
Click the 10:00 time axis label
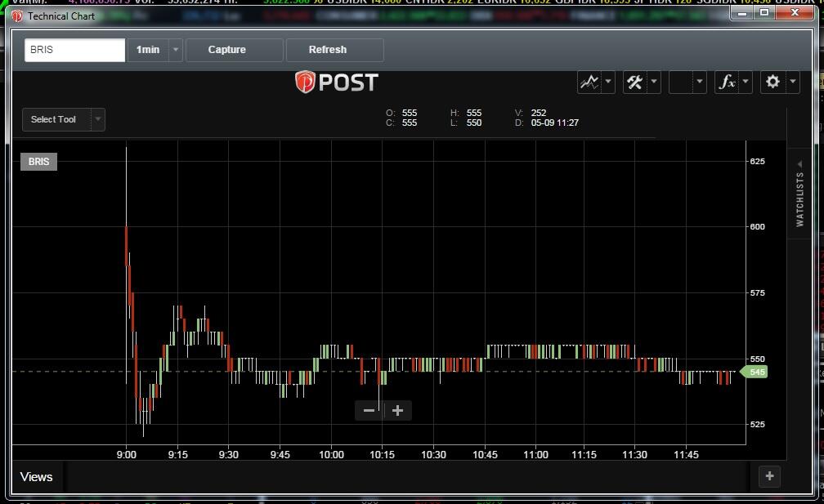click(332, 455)
